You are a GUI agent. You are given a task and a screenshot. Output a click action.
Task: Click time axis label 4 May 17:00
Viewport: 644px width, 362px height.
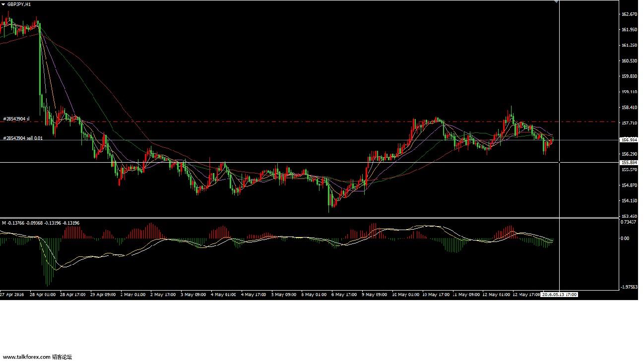pyautogui.click(x=255, y=295)
